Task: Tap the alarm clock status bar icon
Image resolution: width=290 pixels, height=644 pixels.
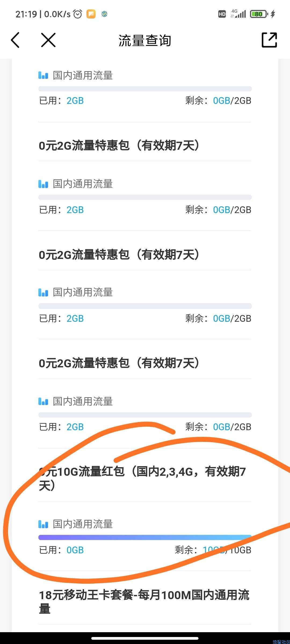Action: [x=78, y=14]
